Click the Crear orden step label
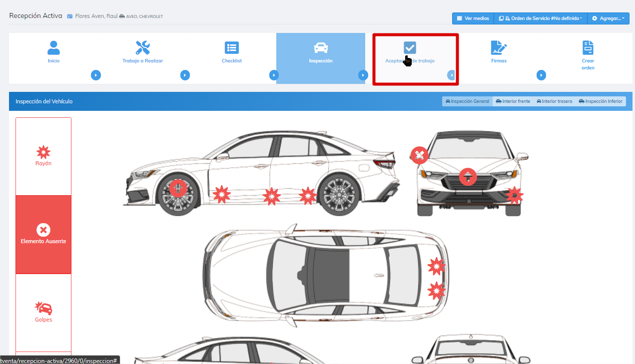Screen dimensions: 635x364 coord(588,64)
